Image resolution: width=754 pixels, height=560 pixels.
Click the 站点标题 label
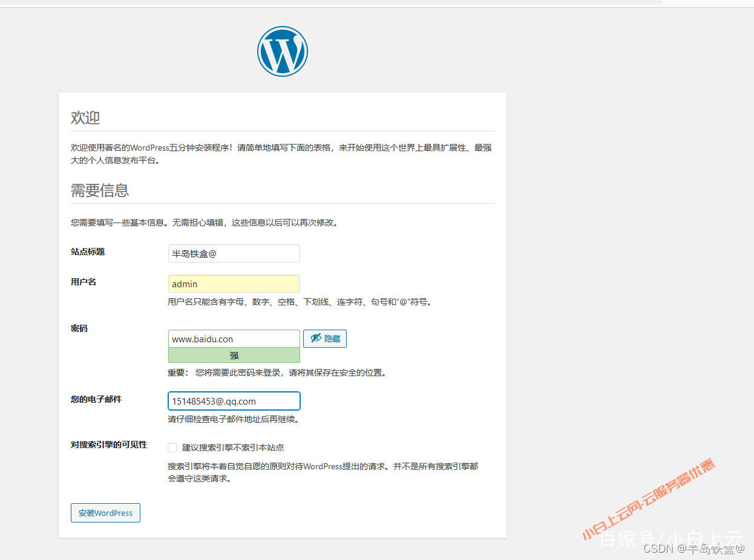tap(88, 252)
